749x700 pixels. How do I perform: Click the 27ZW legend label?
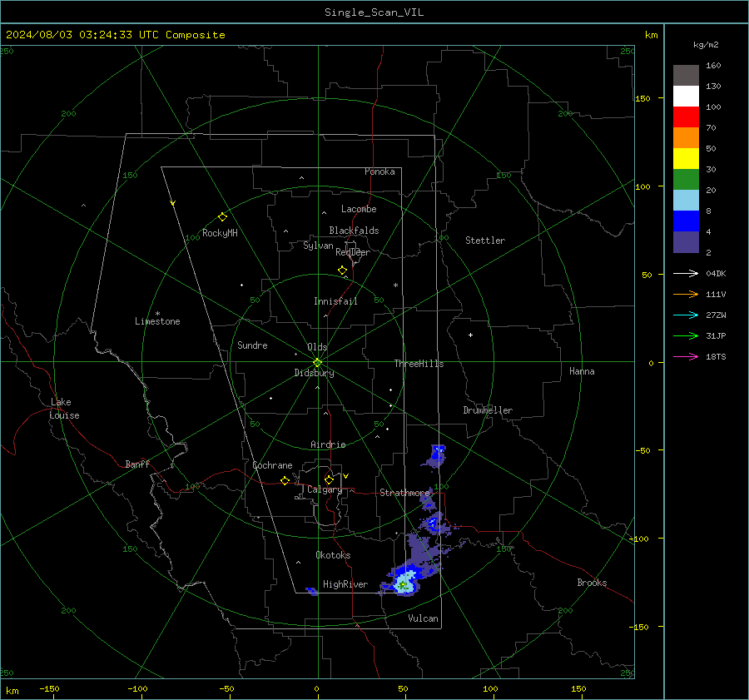coord(716,315)
